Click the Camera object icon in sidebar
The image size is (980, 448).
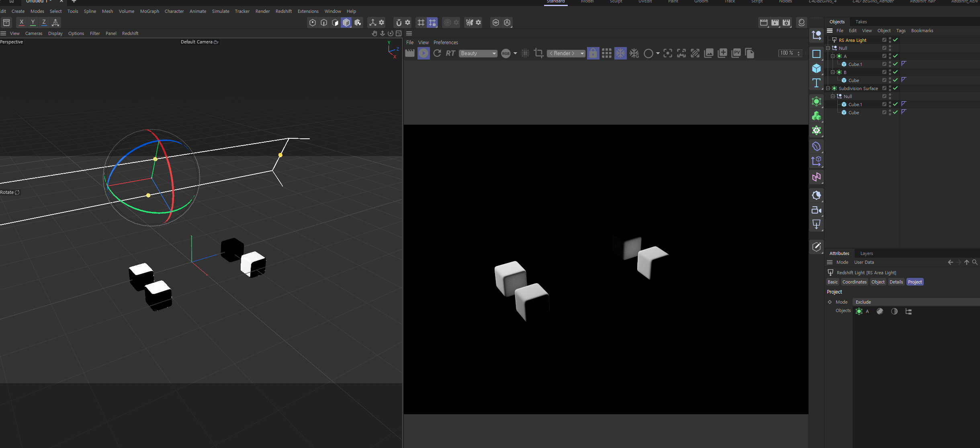[816, 210]
